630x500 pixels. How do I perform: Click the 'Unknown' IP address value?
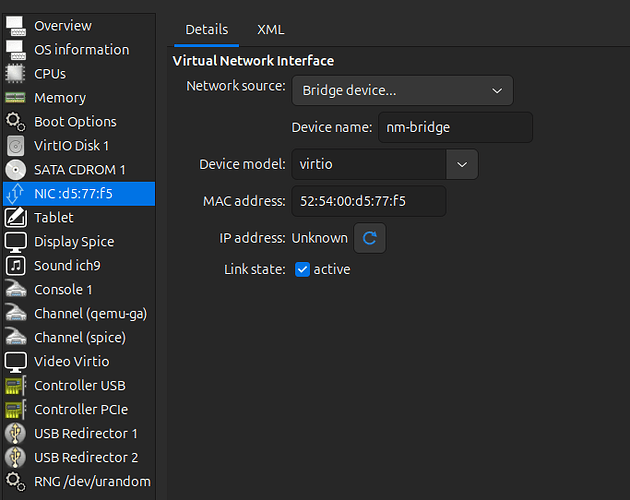pyautogui.click(x=319, y=238)
